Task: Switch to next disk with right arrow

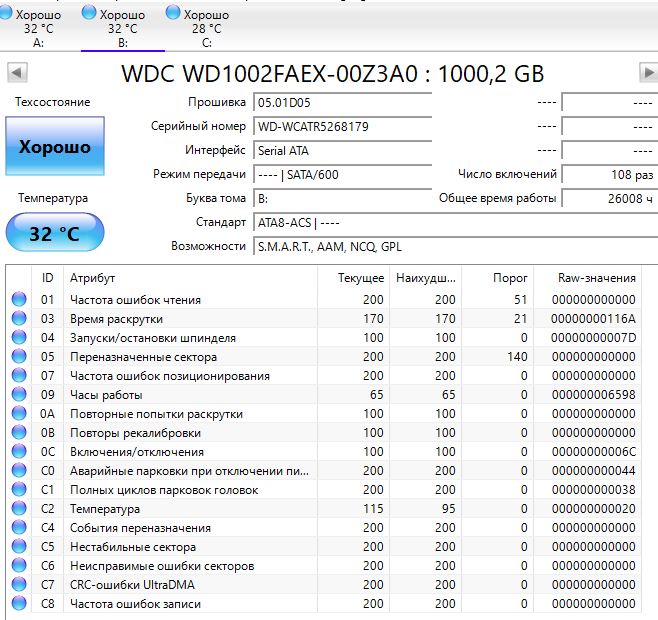Action: click(648, 73)
